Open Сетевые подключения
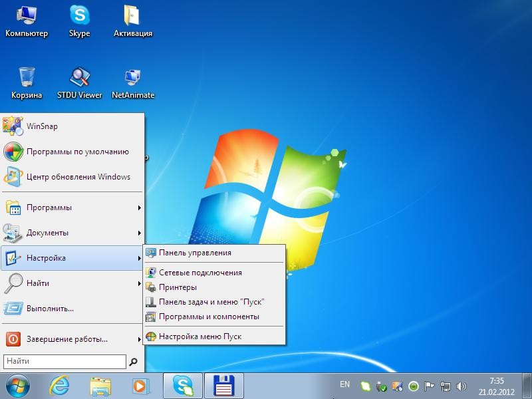532x399 pixels. tap(214, 273)
